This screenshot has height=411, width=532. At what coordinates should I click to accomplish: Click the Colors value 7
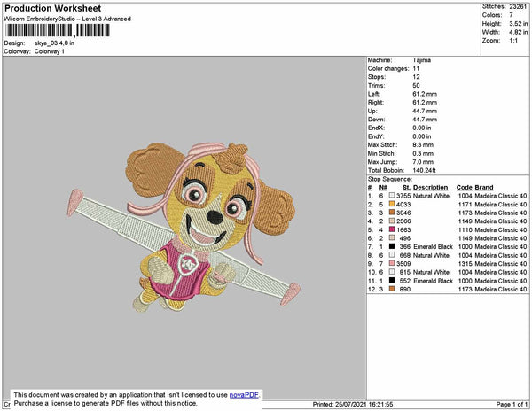511,15
